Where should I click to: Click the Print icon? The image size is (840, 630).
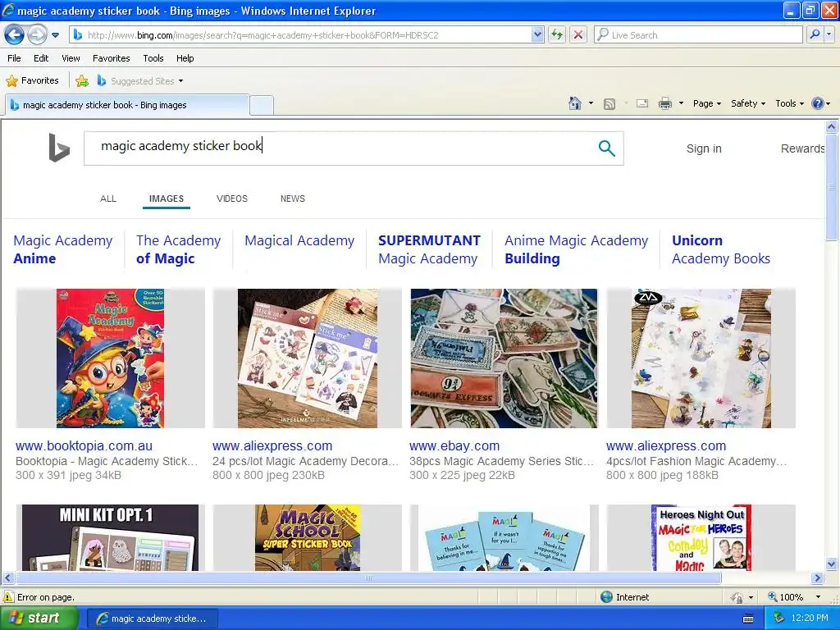[x=664, y=103]
